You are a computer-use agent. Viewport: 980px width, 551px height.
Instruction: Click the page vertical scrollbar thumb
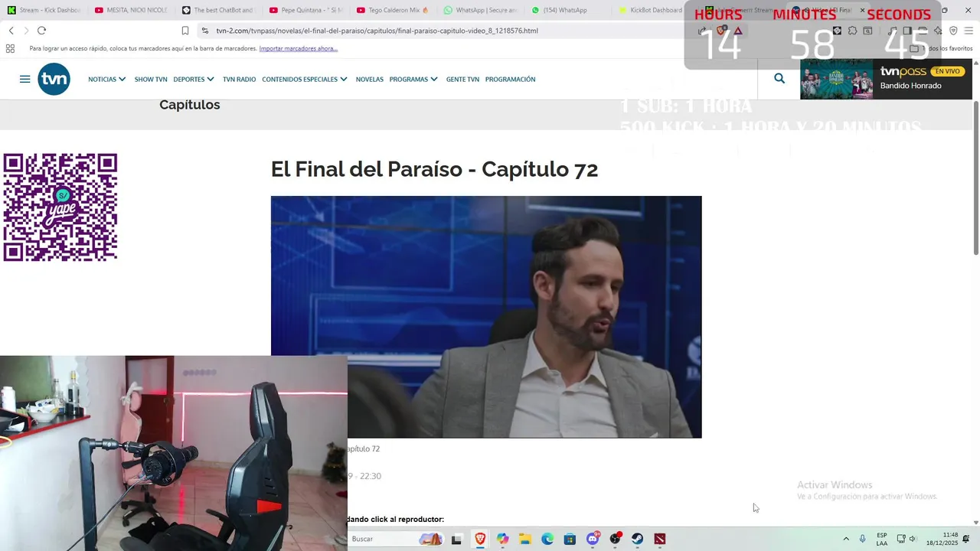[975, 178]
